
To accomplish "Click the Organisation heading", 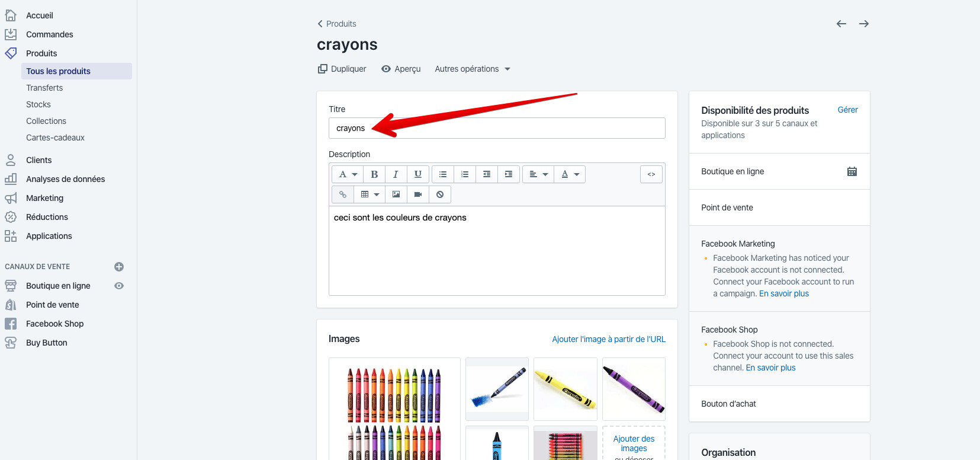I will coord(728,452).
